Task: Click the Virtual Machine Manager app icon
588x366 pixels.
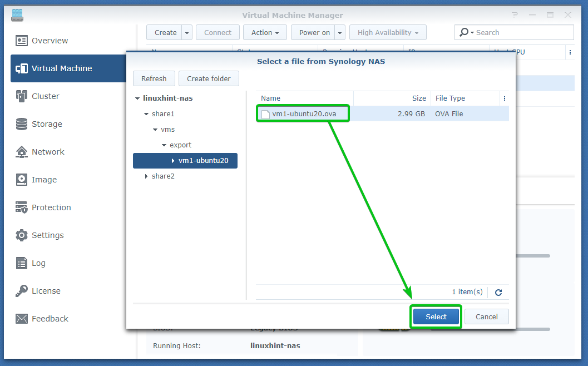Action: 17,15
